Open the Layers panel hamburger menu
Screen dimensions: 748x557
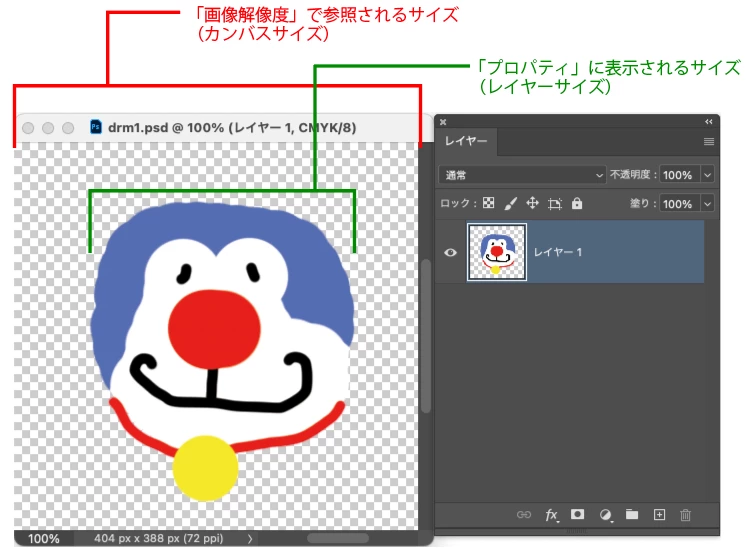(709, 141)
